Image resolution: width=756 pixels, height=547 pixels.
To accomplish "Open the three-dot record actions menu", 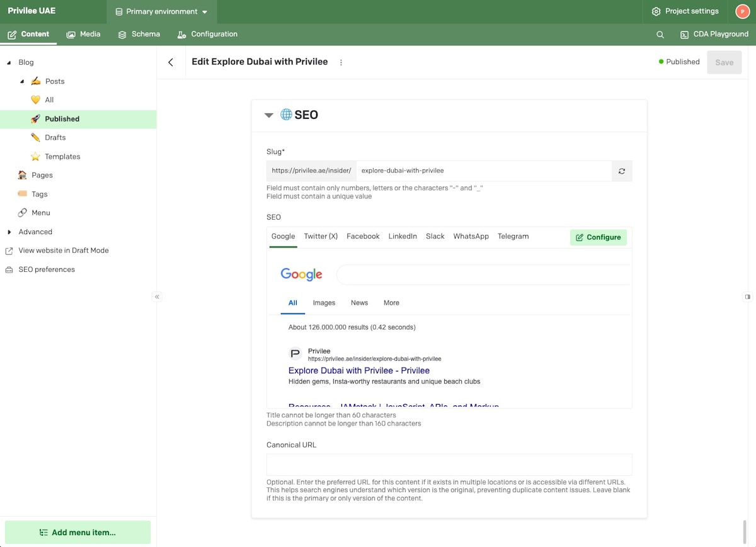I will pyautogui.click(x=341, y=62).
